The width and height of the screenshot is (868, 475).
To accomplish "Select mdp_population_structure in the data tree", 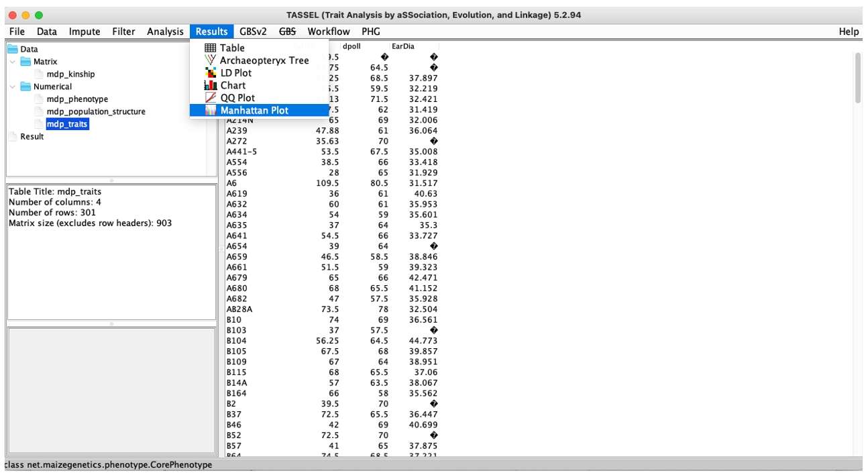I will click(x=96, y=111).
